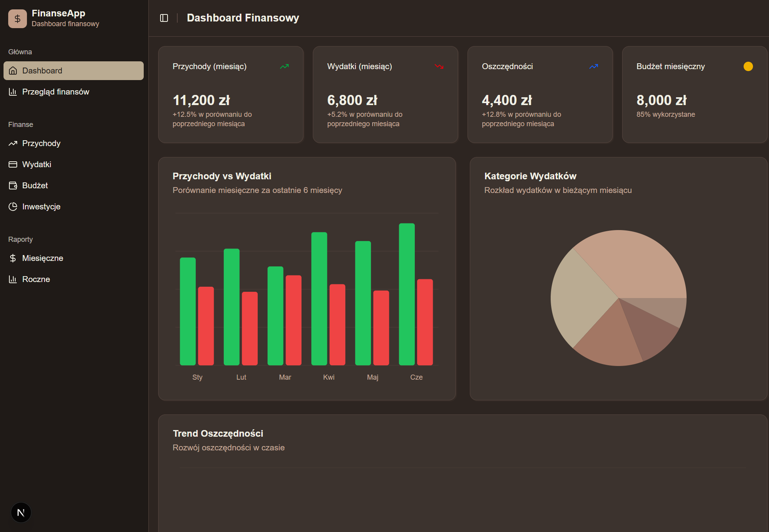This screenshot has width=769, height=532.
Task: Click the Wydatki credit card icon
Action: pos(13,164)
